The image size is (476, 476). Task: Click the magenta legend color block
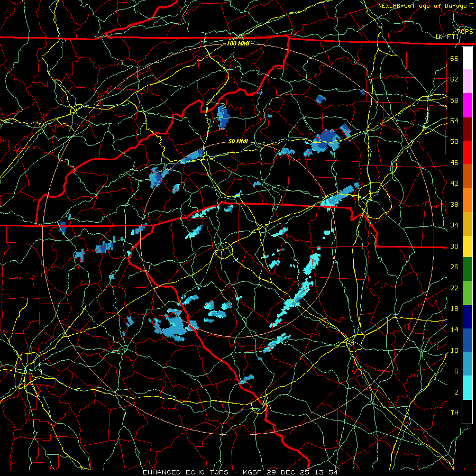(x=467, y=105)
